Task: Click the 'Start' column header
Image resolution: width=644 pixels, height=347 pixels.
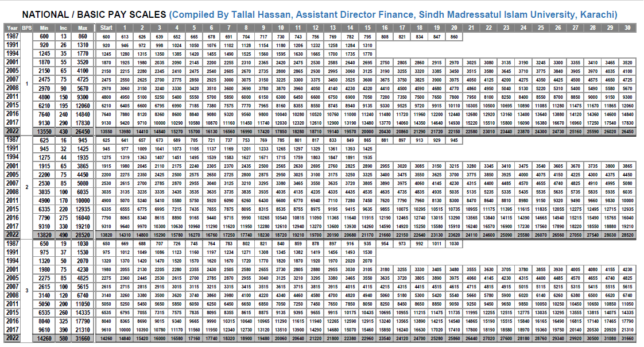Action: tap(106, 28)
